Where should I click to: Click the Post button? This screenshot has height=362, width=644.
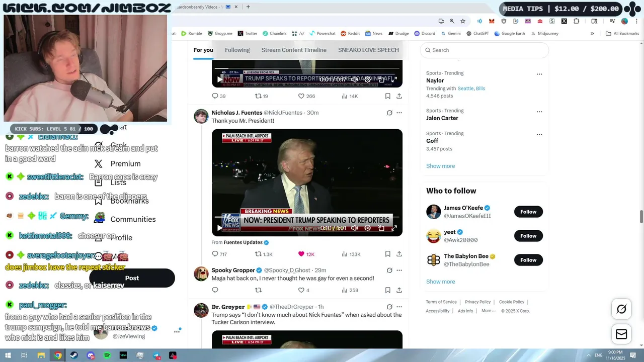[x=132, y=278]
